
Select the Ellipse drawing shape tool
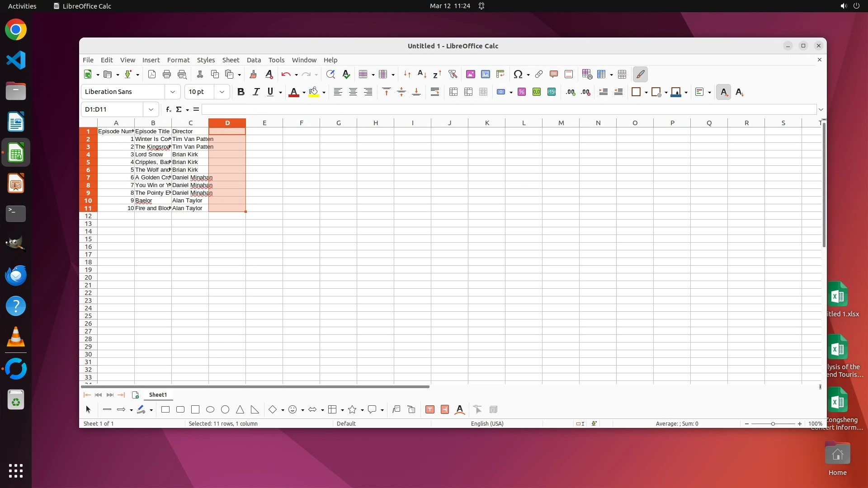pyautogui.click(x=210, y=410)
